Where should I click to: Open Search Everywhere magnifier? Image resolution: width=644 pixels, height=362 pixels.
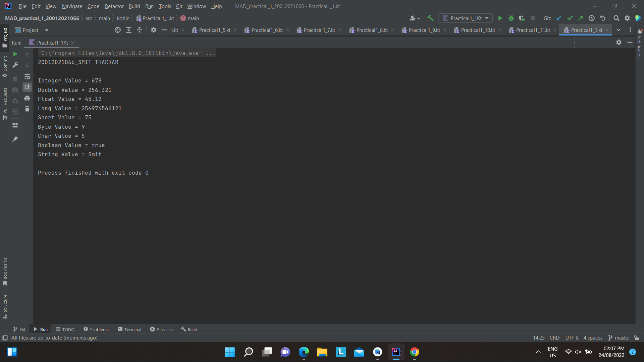point(616,18)
